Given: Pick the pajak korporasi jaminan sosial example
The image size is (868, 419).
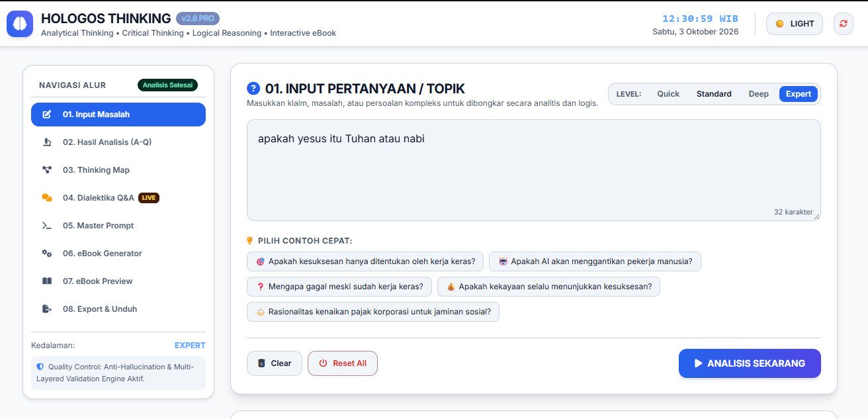Looking at the screenshot, I should [373, 312].
